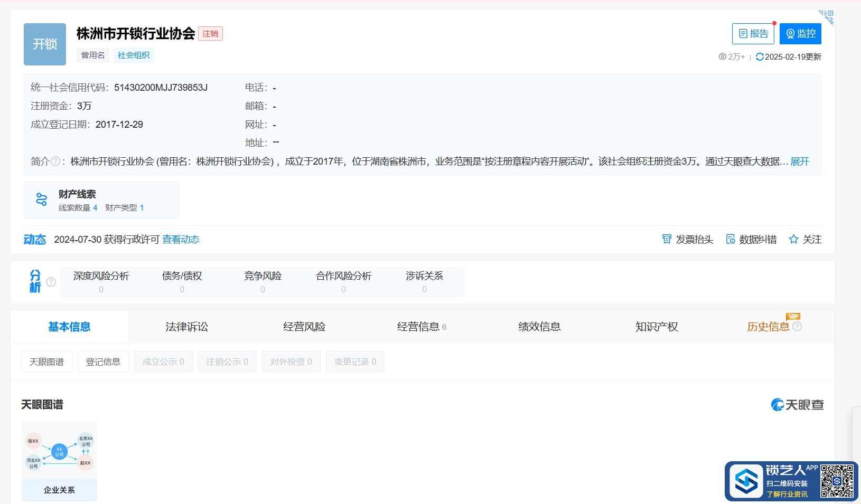Click the 线索数量 count 4 link
This screenshot has width=861, height=504.
point(96,207)
